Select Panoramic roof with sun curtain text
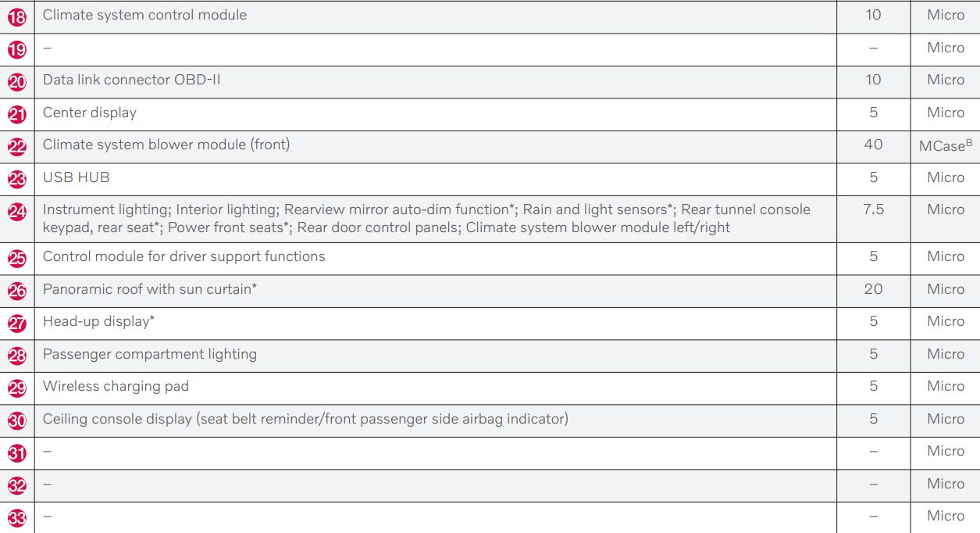 click(150, 289)
